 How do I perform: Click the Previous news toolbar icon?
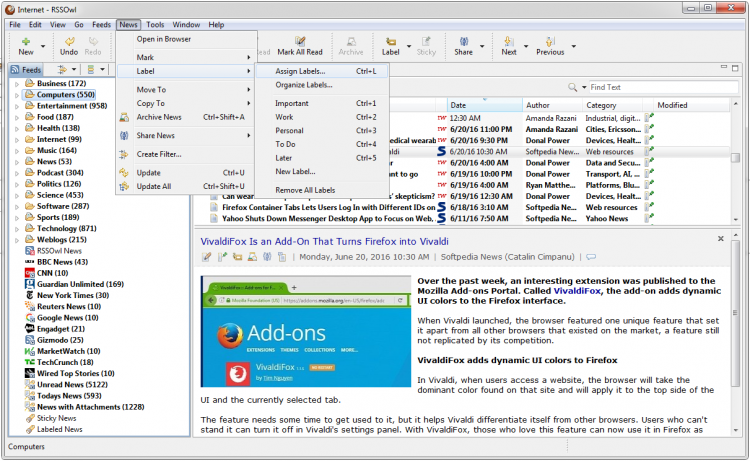550,42
